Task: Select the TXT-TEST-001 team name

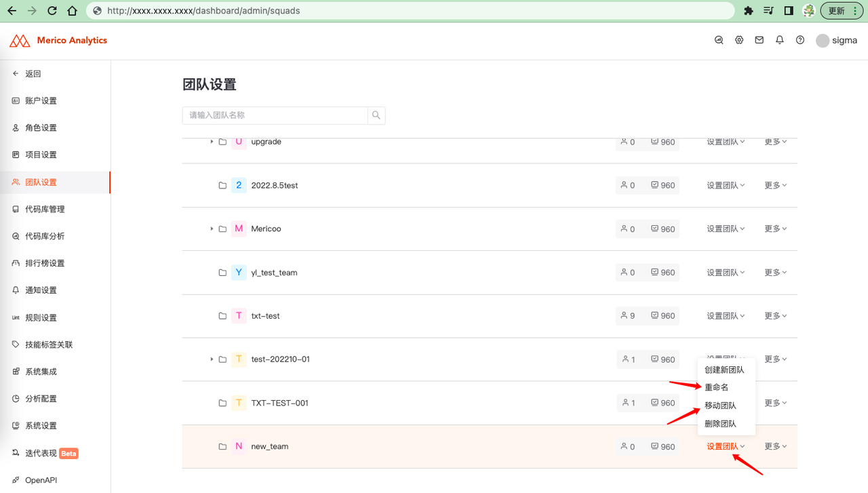Action: [279, 403]
